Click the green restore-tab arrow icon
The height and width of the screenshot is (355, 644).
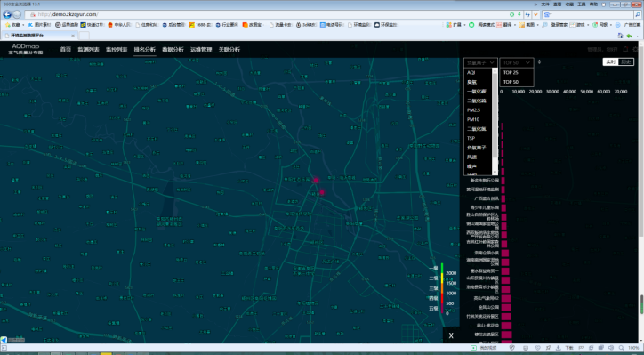coord(629,36)
